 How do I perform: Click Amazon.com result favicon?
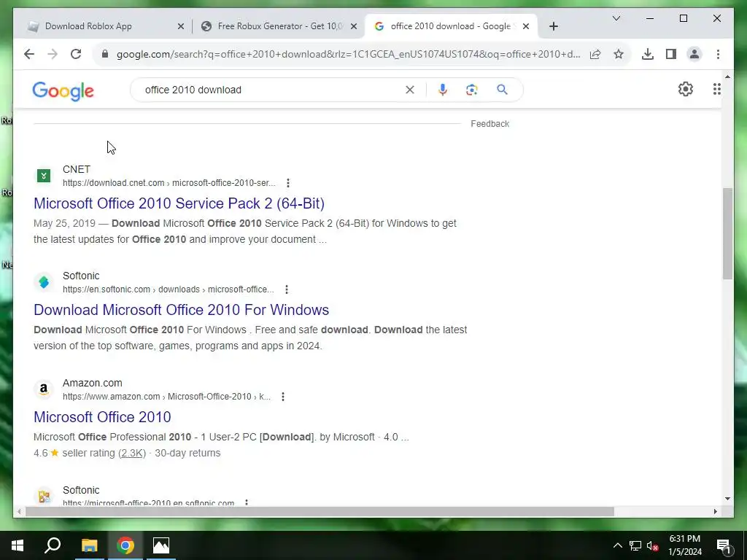point(44,389)
